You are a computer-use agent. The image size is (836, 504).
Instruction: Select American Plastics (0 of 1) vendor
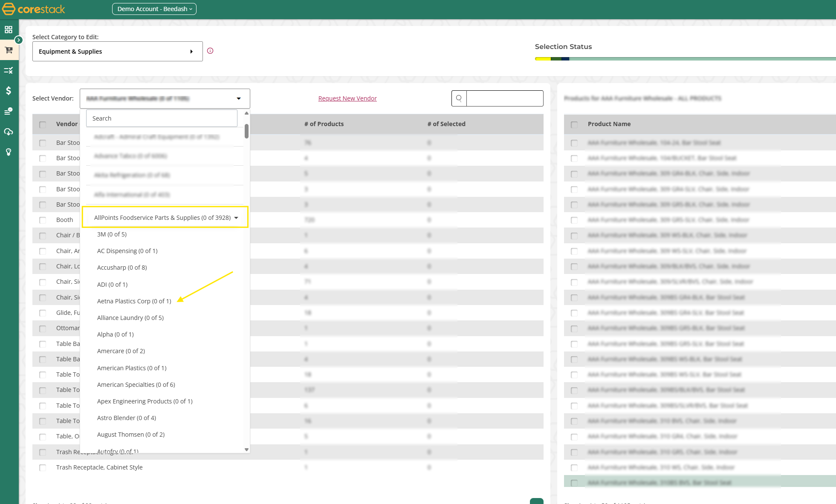132,368
